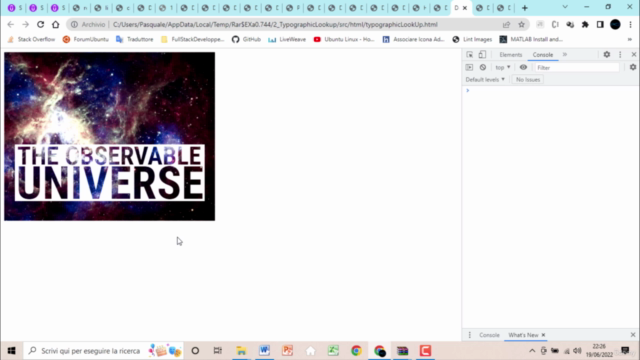Open FullStackDeveloppe... bookmark folder

point(193,40)
